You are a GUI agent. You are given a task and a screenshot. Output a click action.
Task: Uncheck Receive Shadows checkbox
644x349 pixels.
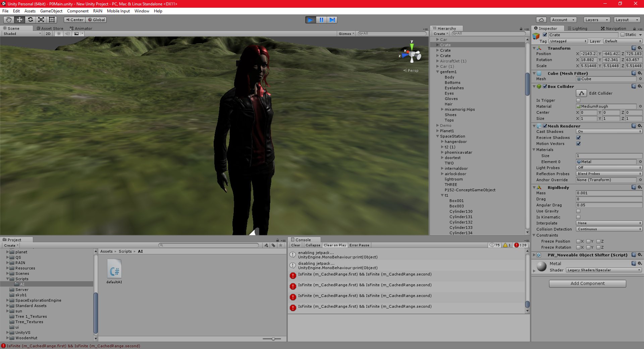click(x=578, y=138)
